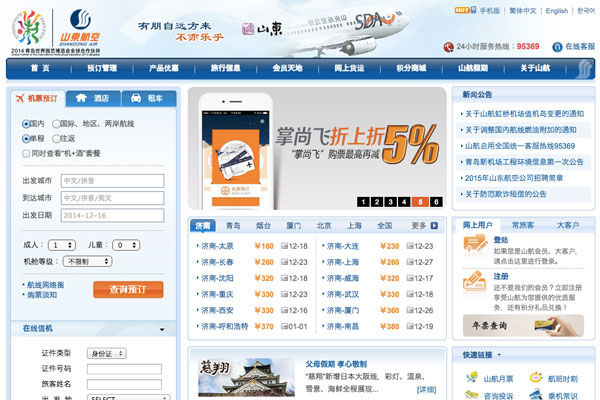Viewport: 600px width, 400px height.
Task: Go to banner slide 1
Action: pyautogui.click(x=363, y=202)
